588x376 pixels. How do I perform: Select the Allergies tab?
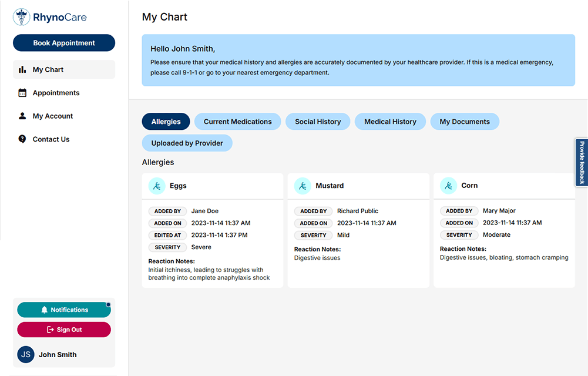pos(166,122)
